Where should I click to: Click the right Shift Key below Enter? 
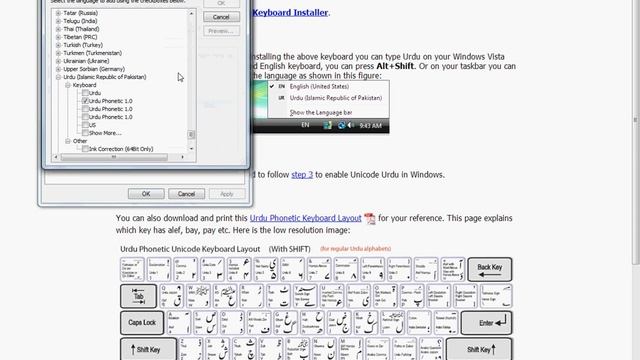tap(479, 349)
